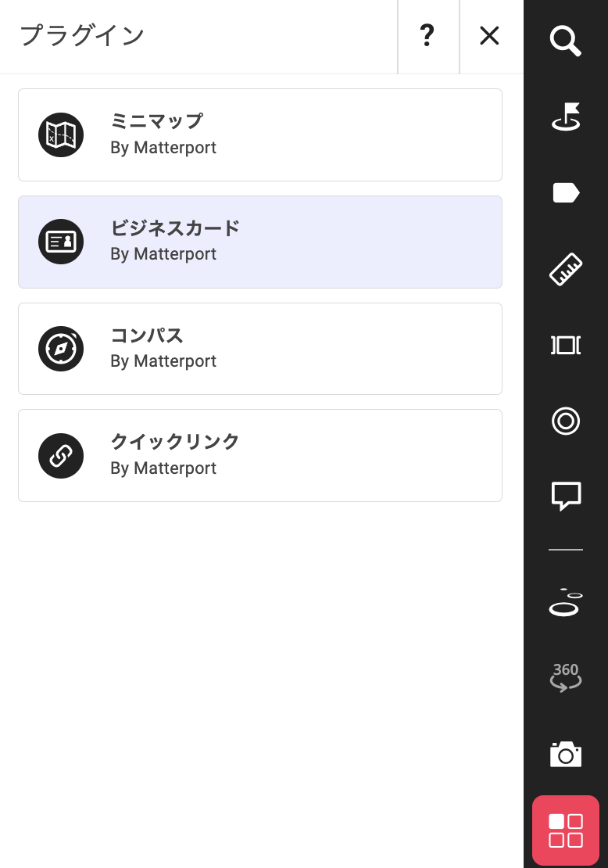
Task: Open the photo capture camera tool
Action: [565, 755]
